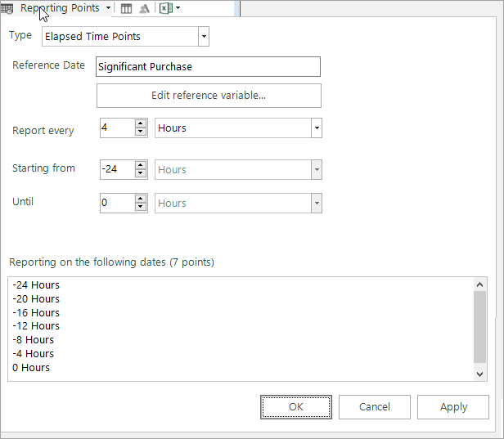Click the OK button
The image size is (504, 439).
(x=296, y=407)
